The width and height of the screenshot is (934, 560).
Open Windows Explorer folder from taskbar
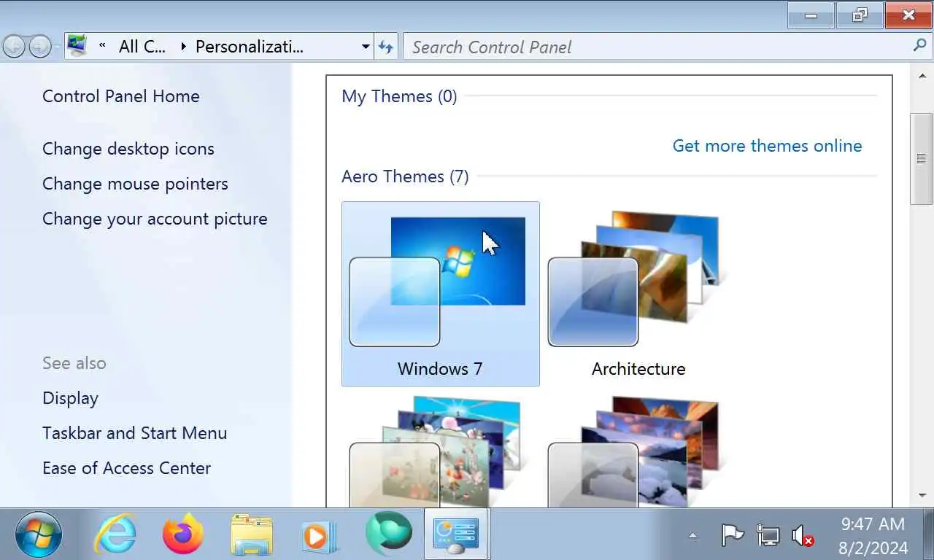(x=251, y=534)
